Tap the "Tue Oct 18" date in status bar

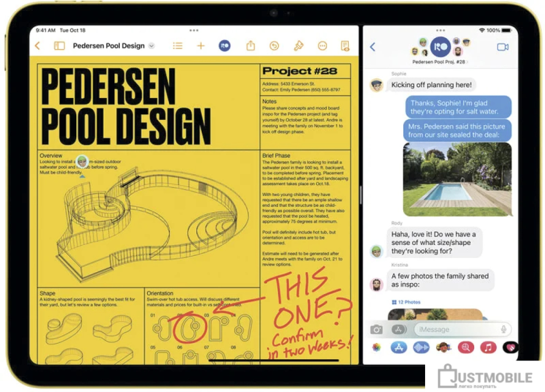[x=73, y=31]
